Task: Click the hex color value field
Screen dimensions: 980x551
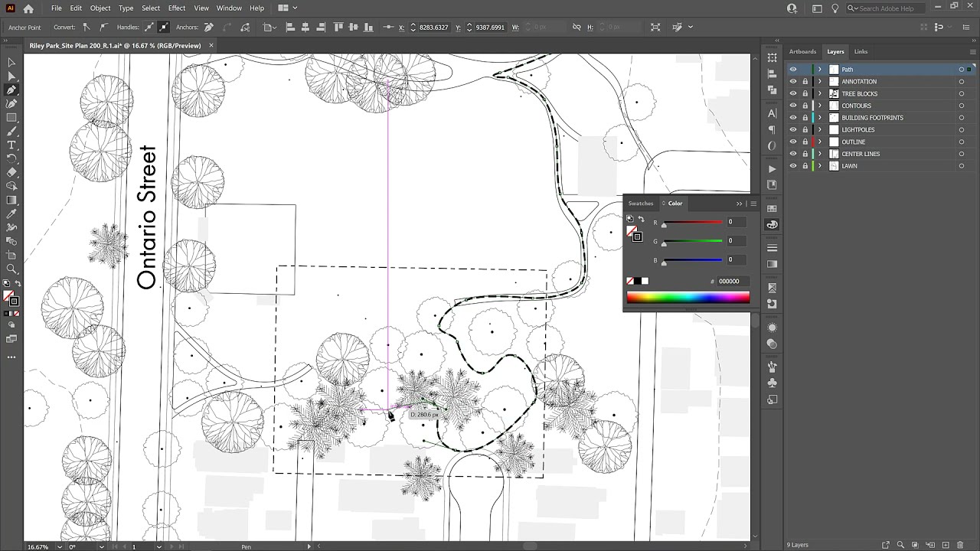Action: 733,281
